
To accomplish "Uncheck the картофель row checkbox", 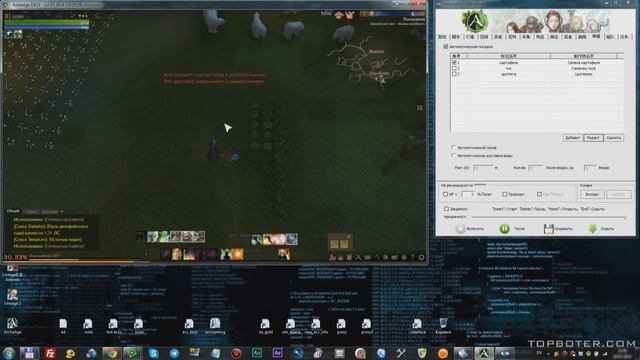I will [x=454, y=62].
